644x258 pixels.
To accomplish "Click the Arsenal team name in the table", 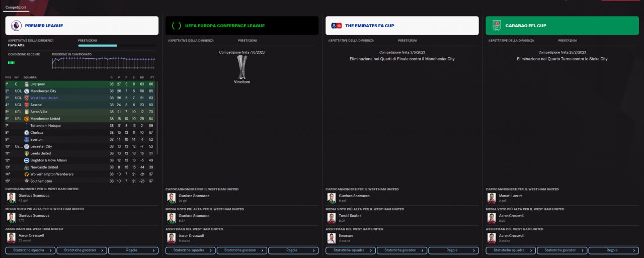I will [x=36, y=105].
